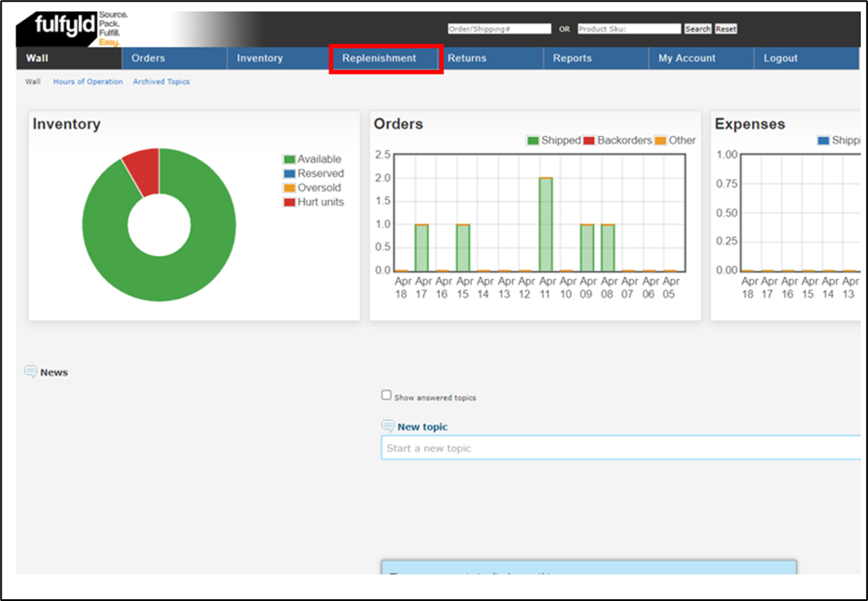Click the orange Oversold legend swatch
The image size is (868, 601).
click(x=289, y=188)
